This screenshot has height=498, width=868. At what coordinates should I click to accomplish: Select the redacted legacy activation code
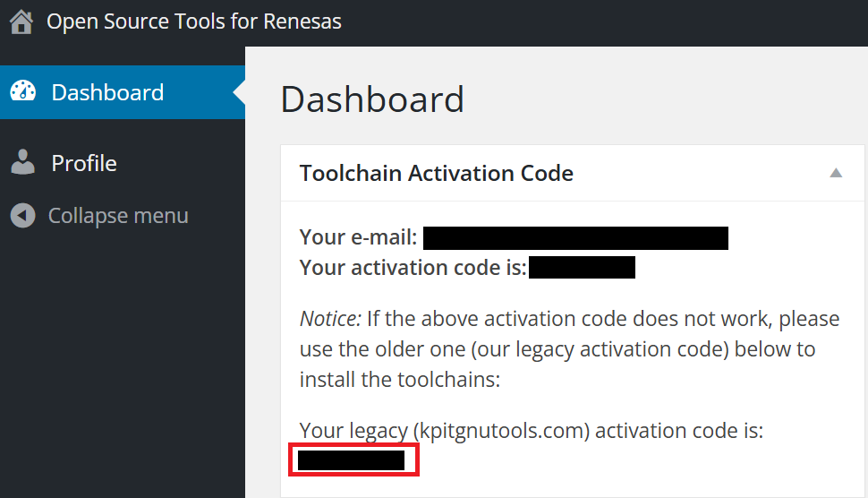(352, 461)
